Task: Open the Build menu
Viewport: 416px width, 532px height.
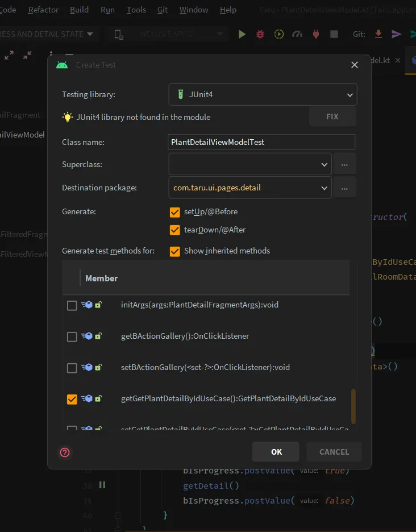Action: [79, 10]
